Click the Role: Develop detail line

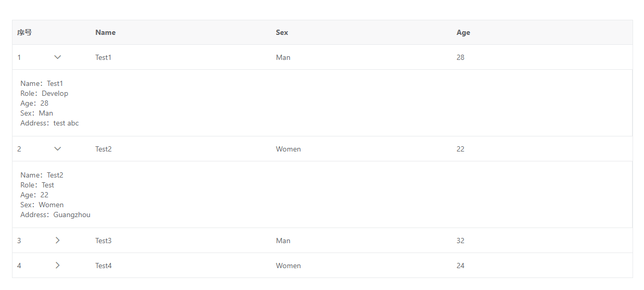(x=44, y=93)
